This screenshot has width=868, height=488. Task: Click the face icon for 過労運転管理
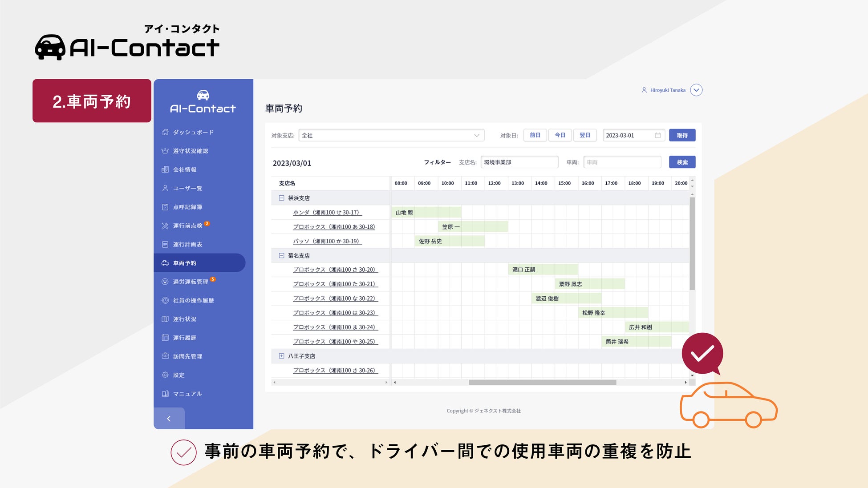pos(165,282)
